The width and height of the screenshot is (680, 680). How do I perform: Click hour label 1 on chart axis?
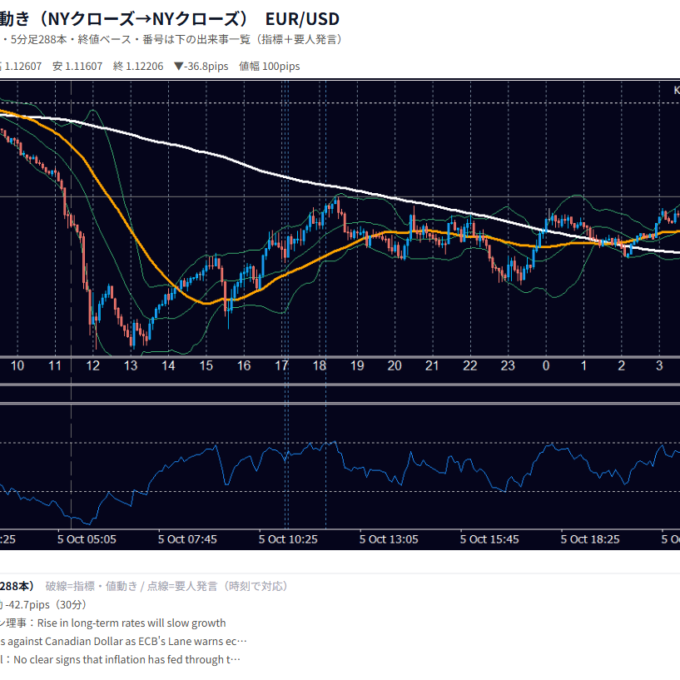[584, 366]
